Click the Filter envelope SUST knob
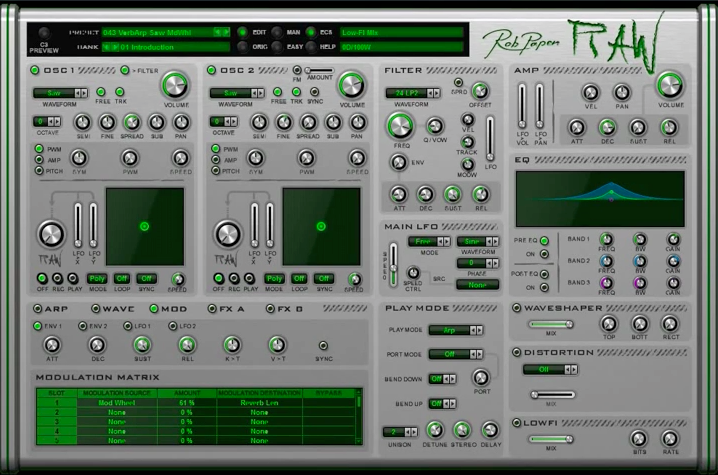This screenshot has width=718, height=475. (x=452, y=195)
